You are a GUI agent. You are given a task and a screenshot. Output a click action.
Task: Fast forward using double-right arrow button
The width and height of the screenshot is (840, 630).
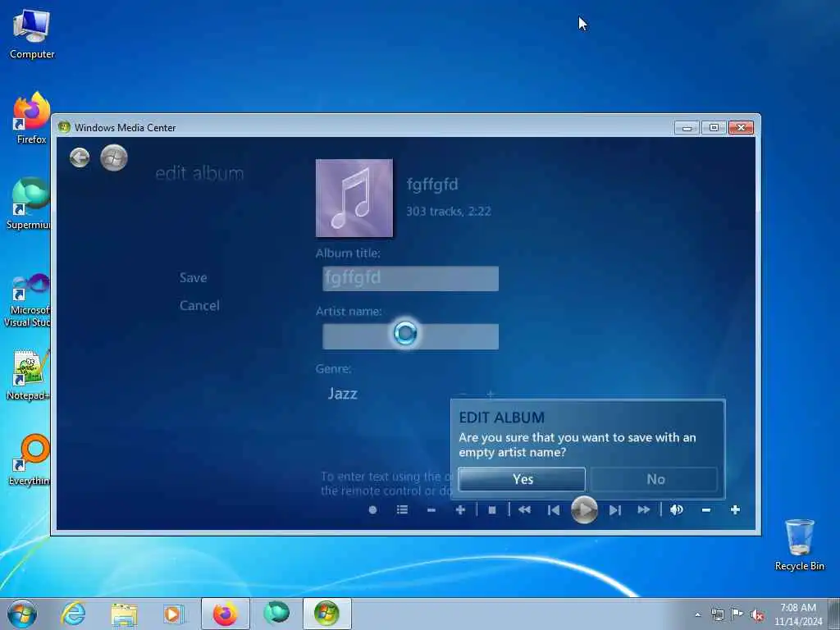coord(644,510)
